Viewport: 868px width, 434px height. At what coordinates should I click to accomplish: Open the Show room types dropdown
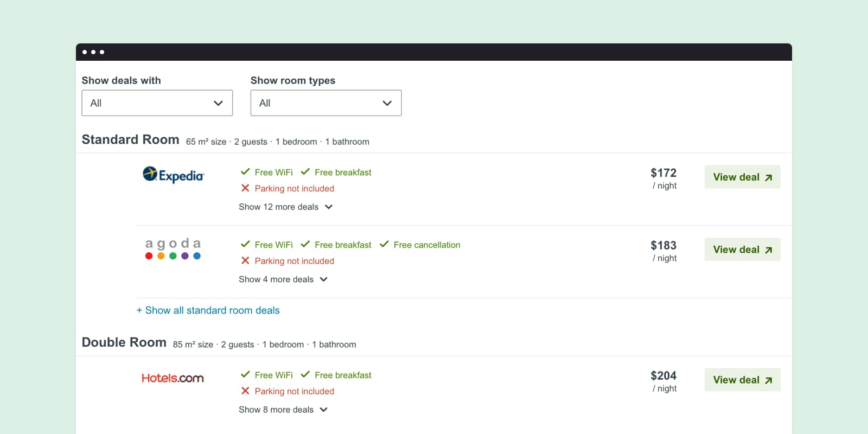pos(326,103)
